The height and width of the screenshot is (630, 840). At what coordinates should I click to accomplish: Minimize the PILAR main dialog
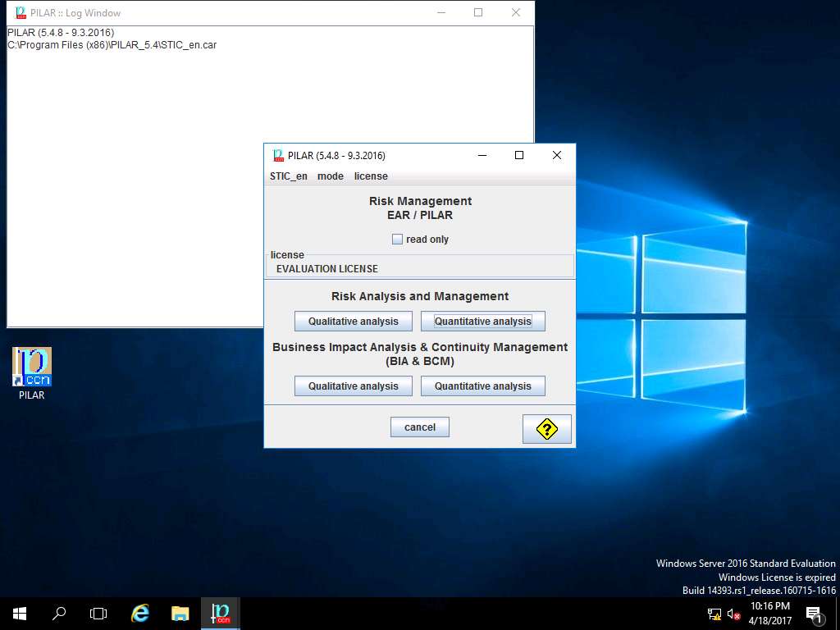point(482,155)
